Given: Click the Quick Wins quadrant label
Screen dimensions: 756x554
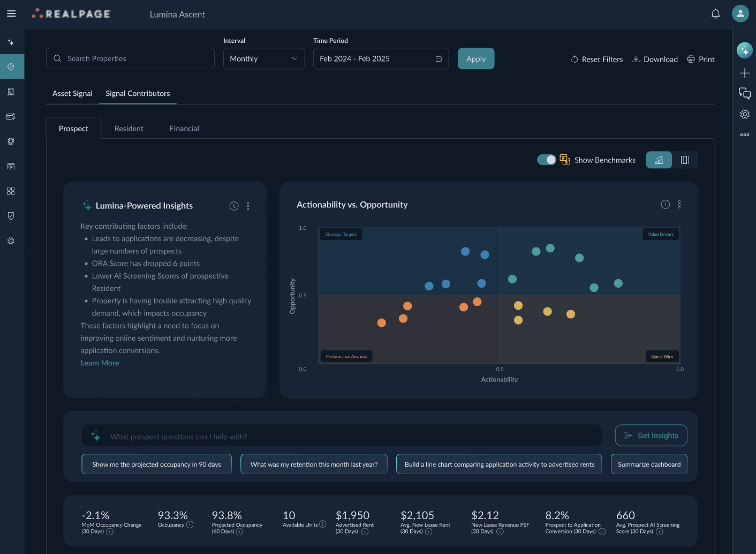Looking at the screenshot, I should 662,356.
